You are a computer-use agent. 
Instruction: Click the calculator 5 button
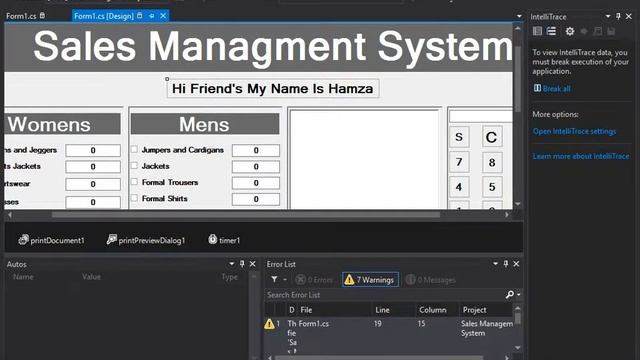pyautogui.click(x=492, y=187)
